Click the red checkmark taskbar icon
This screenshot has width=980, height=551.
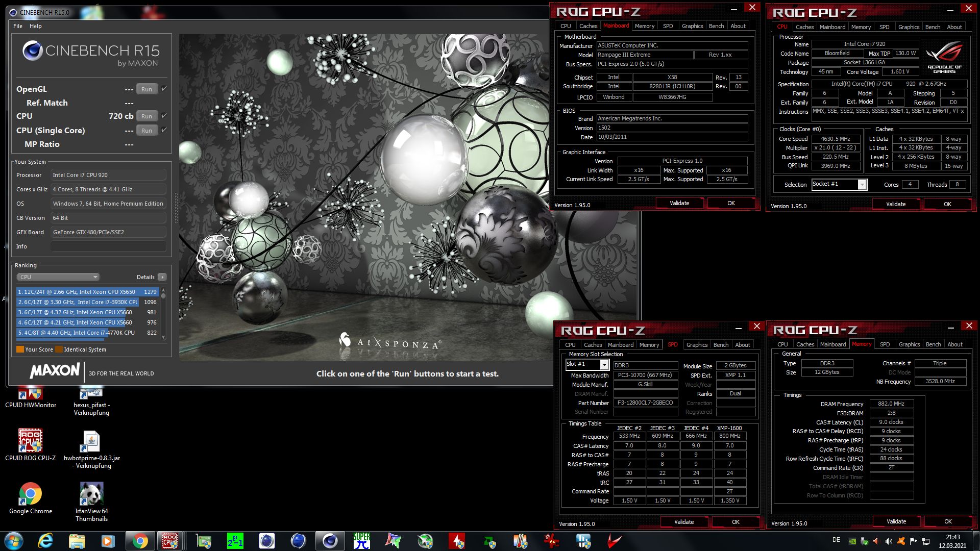click(615, 541)
